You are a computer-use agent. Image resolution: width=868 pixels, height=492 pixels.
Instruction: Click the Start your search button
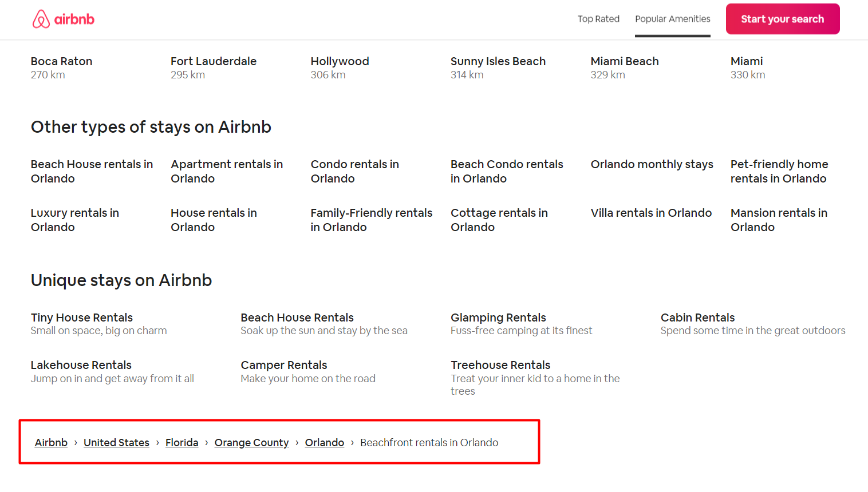pos(782,18)
